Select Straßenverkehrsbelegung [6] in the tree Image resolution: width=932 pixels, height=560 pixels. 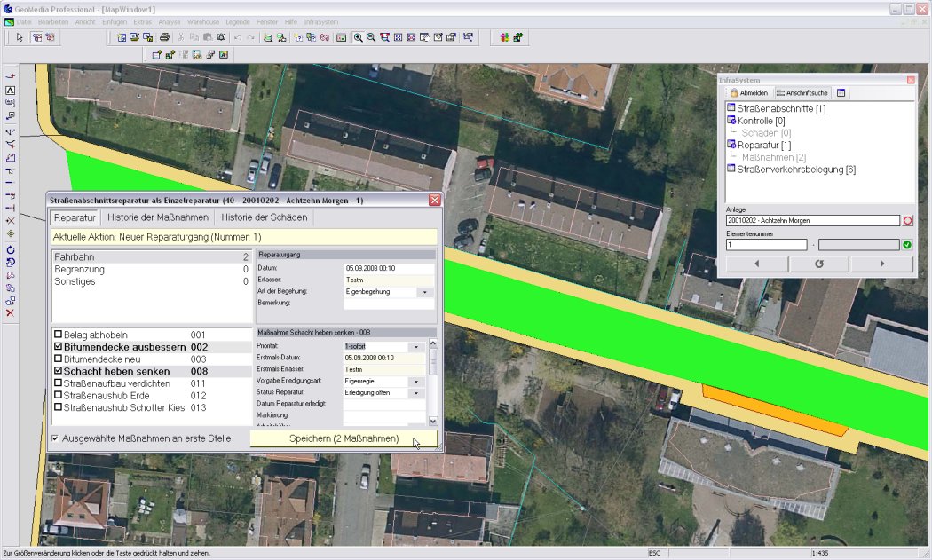pyautogui.click(x=795, y=169)
